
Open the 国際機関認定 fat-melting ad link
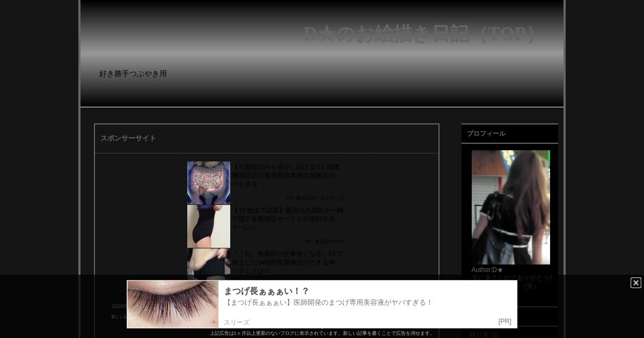[287, 175]
